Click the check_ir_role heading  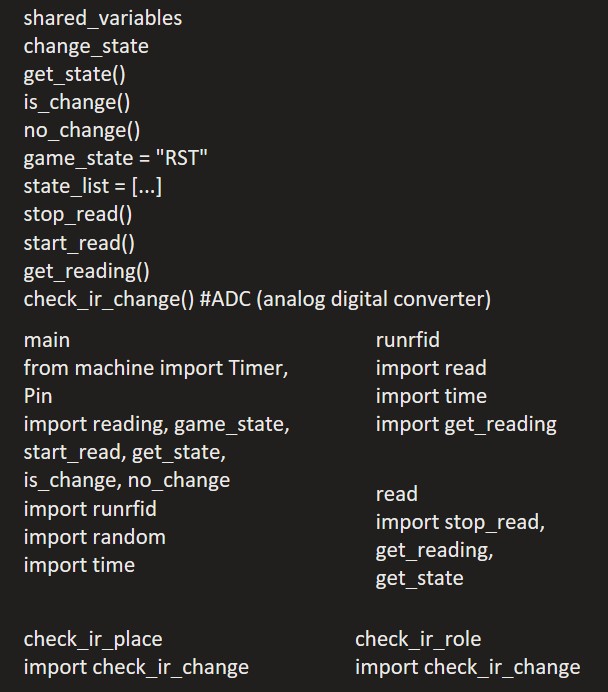click(418, 638)
